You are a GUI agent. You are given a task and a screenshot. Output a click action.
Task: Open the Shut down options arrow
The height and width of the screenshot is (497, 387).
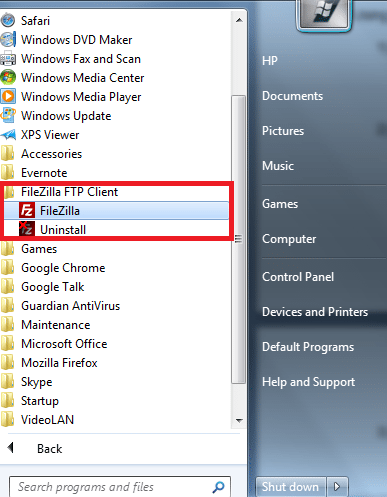337,487
